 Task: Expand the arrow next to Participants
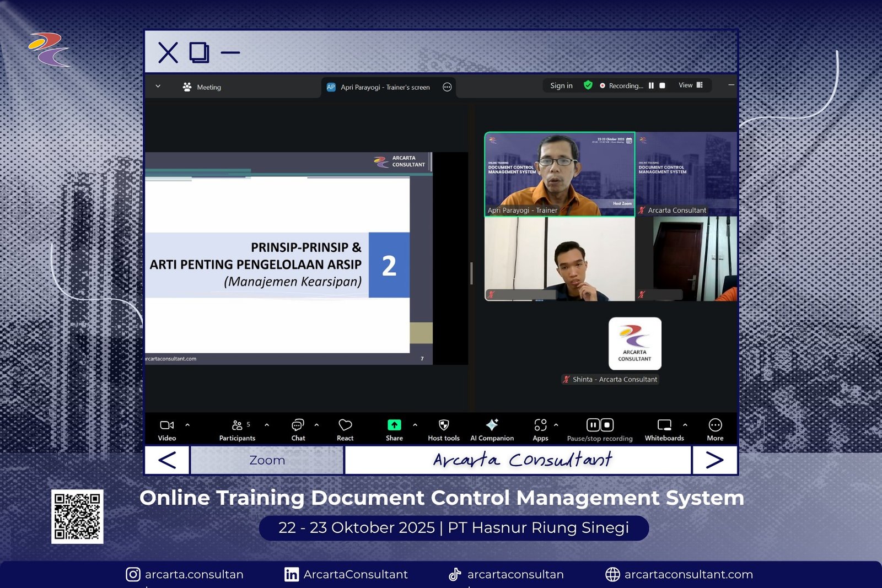pyautogui.click(x=267, y=425)
